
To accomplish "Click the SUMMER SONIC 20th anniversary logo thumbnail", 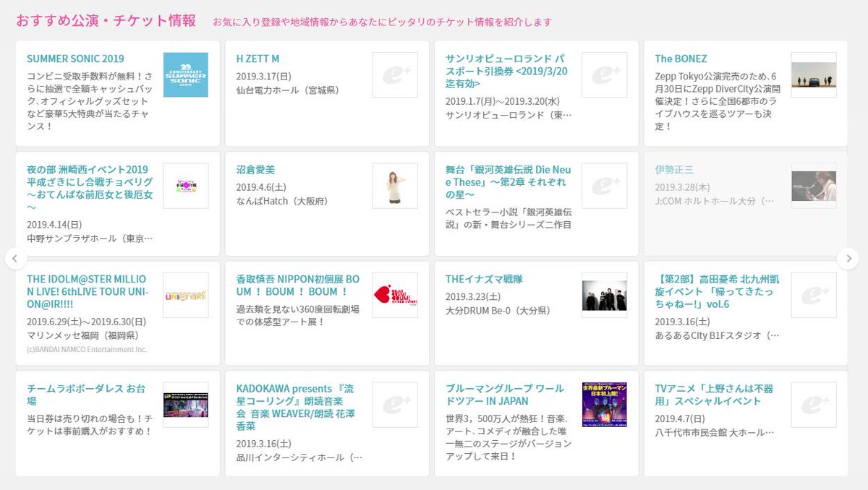I will pyautogui.click(x=185, y=74).
